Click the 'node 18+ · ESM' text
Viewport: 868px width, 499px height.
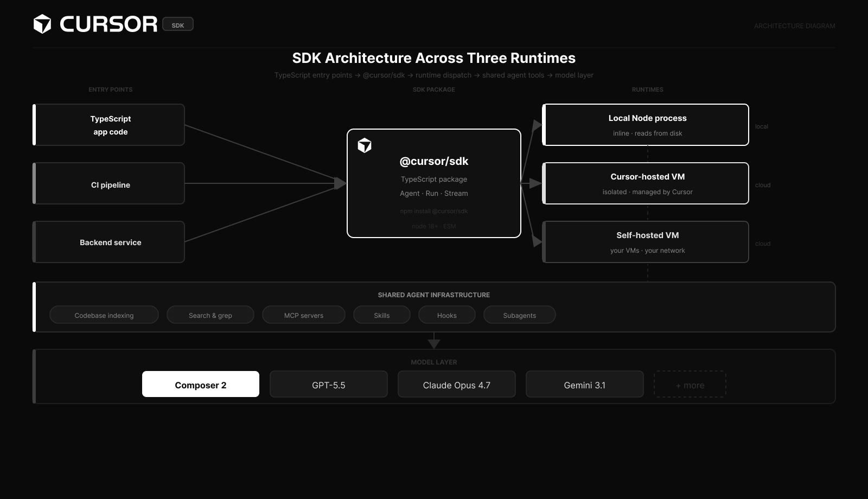point(434,226)
